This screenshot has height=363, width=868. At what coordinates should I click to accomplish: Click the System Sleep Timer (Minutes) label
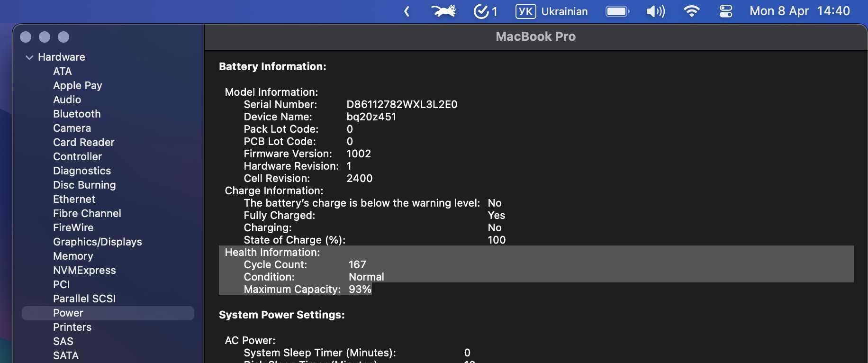(320, 353)
